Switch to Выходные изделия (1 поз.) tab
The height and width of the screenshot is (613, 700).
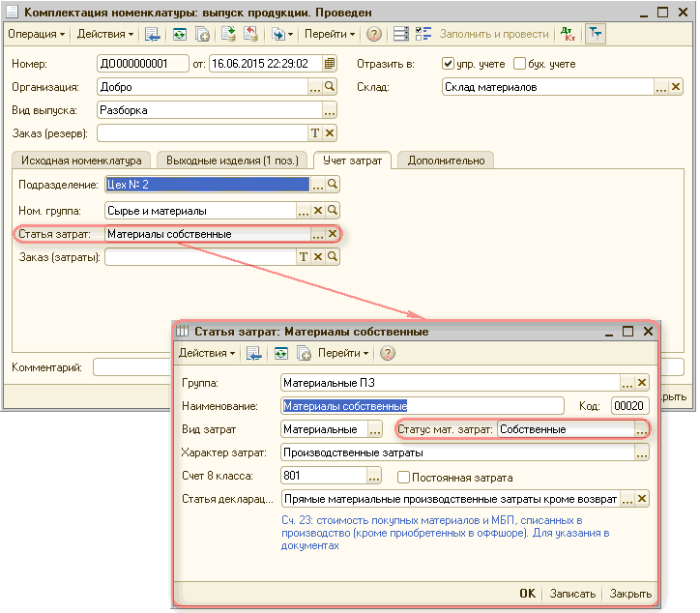232,161
